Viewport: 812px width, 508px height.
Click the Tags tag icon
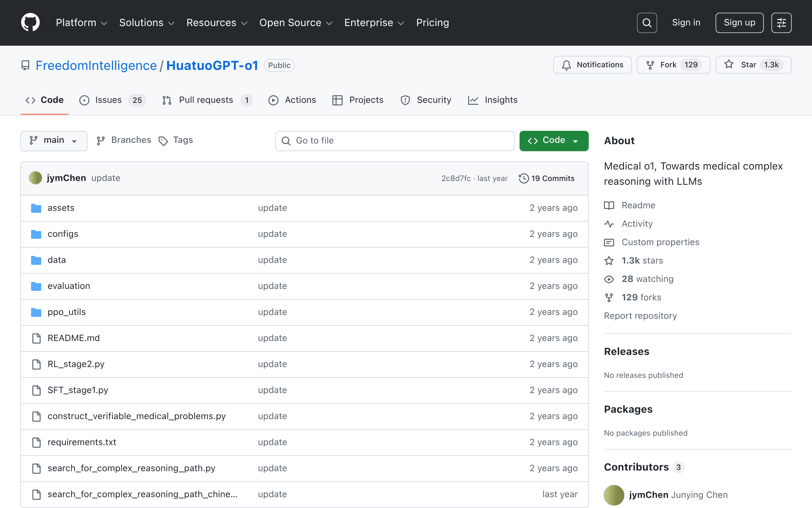pos(163,141)
